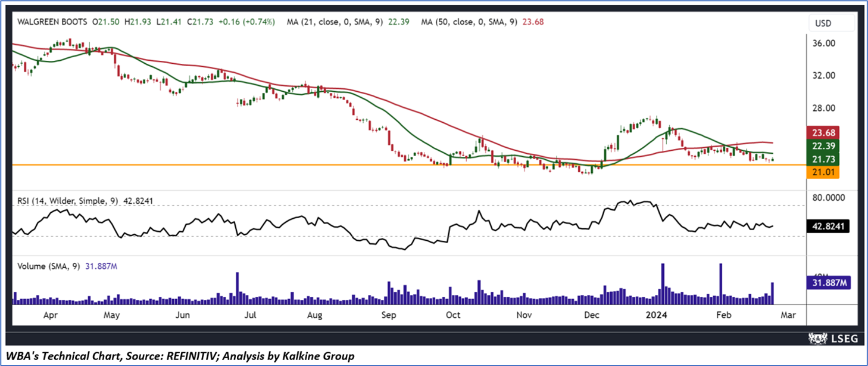This screenshot has width=868, height=366.
Task: Click the 42.8241 RSI value label
Action: [827, 227]
